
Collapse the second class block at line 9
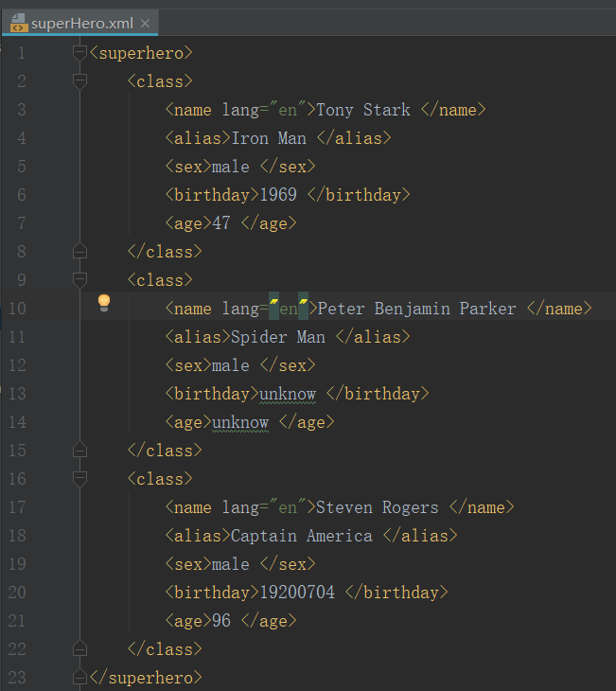point(79,280)
